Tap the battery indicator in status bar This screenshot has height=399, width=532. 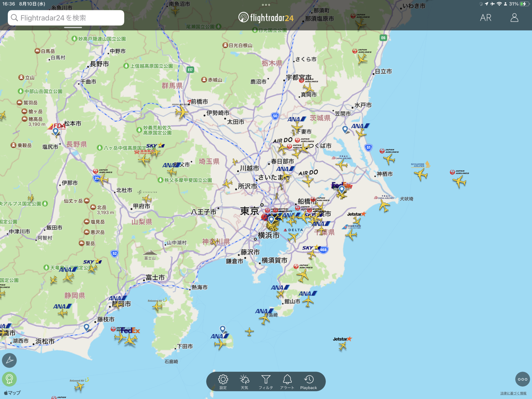tap(525, 4)
